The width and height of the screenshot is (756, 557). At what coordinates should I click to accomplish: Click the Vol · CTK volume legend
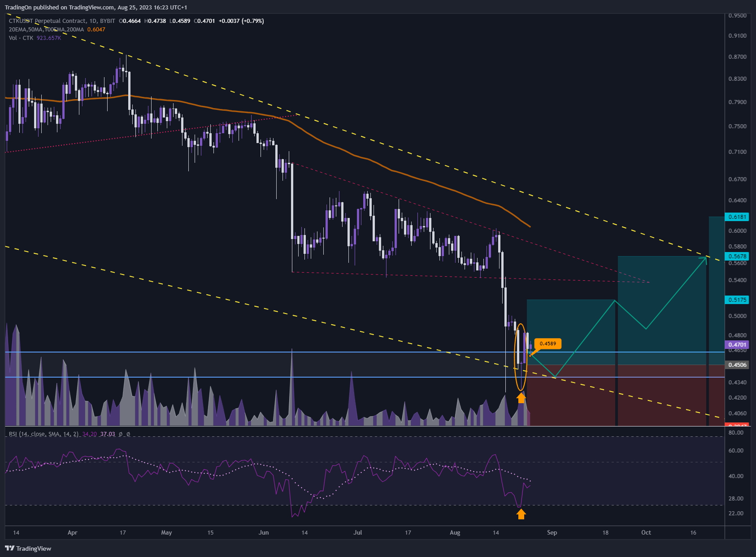[x=21, y=38]
